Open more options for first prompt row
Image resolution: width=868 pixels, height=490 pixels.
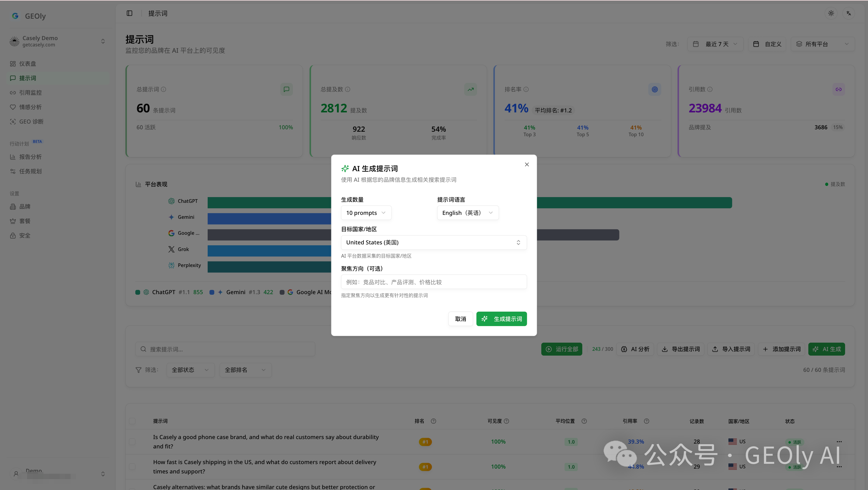[x=839, y=441]
